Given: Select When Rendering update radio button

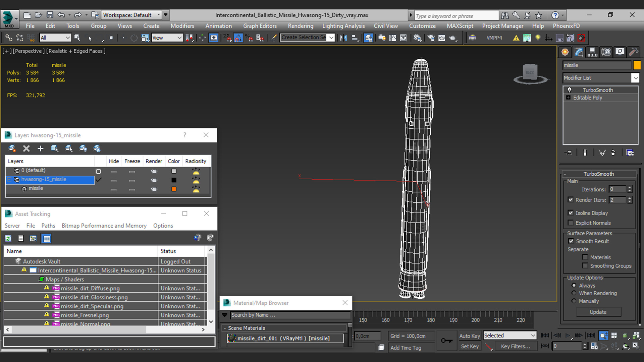Looking at the screenshot, I should point(574,293).
